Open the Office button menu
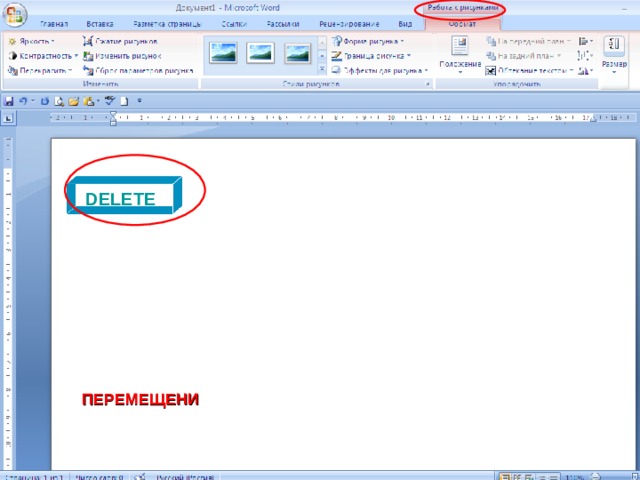Screen dimensions: 640x480 pos(15,15)
